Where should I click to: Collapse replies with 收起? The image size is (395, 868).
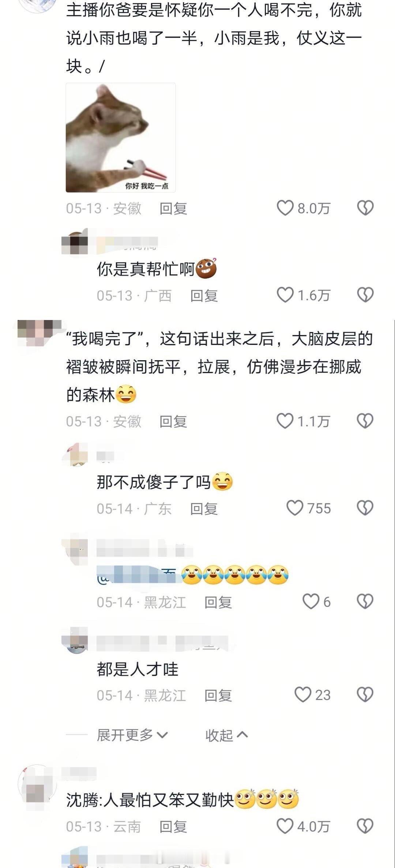click(x=227, y=735)
